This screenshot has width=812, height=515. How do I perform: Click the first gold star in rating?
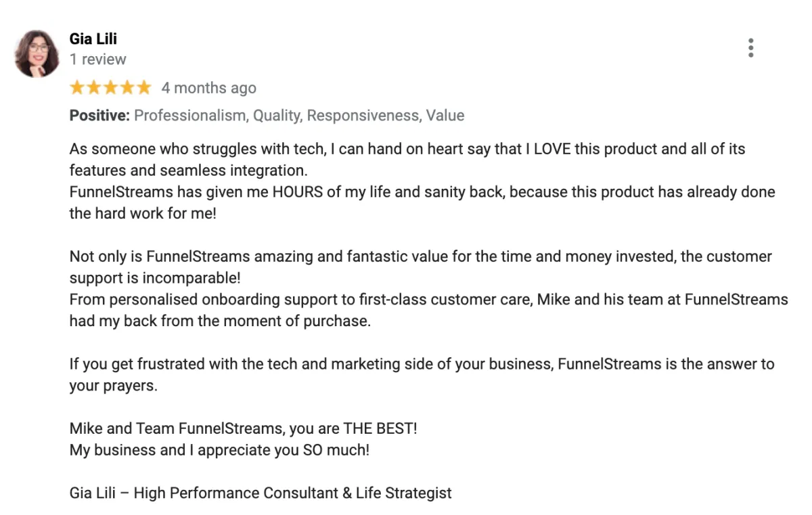[77, 87]
